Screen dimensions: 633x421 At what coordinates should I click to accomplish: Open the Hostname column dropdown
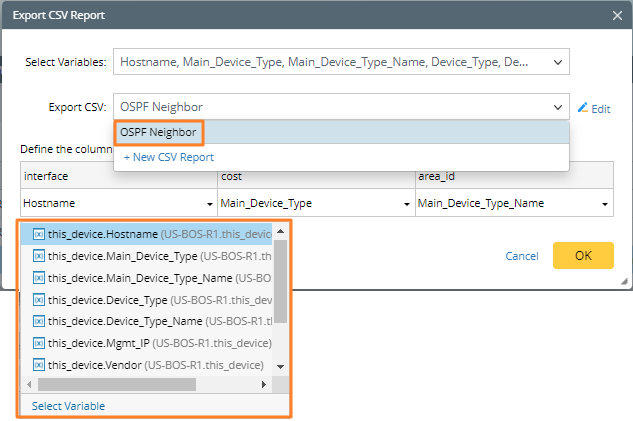click(209, 203)
